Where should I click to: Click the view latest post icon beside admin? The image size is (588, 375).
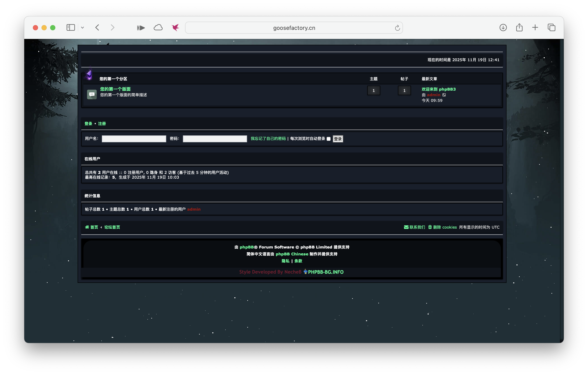444,95
